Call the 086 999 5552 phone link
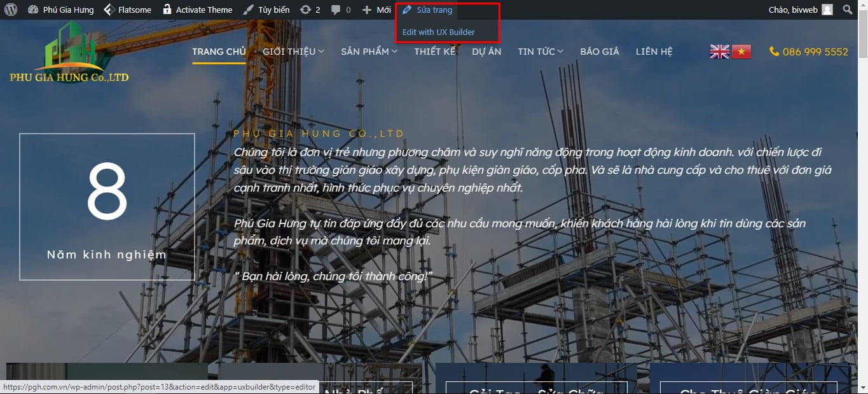Viewport: 868px width, 394px height. [x=809, y=52]
